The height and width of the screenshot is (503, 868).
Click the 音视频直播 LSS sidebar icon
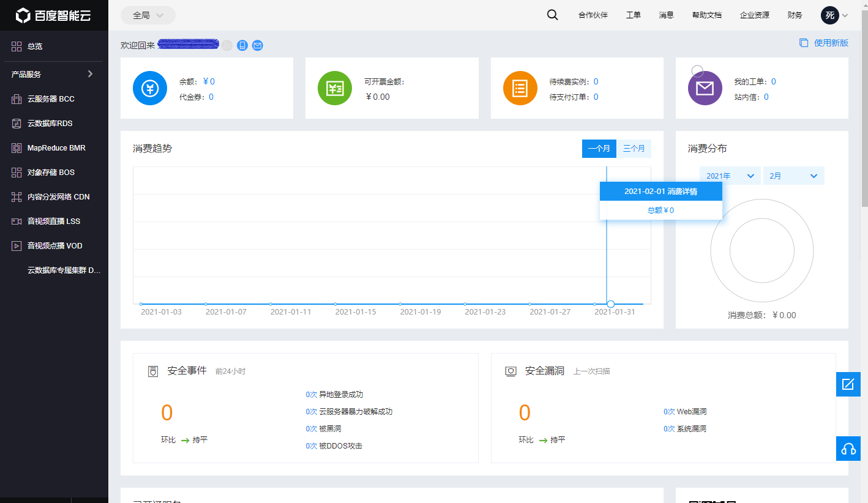(17, 221)
